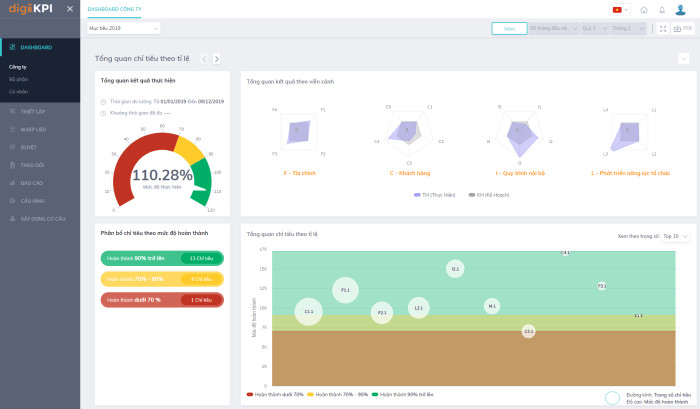Open the notifications bell
This screenshot has height=409, width=700.
tap(661, 10)
